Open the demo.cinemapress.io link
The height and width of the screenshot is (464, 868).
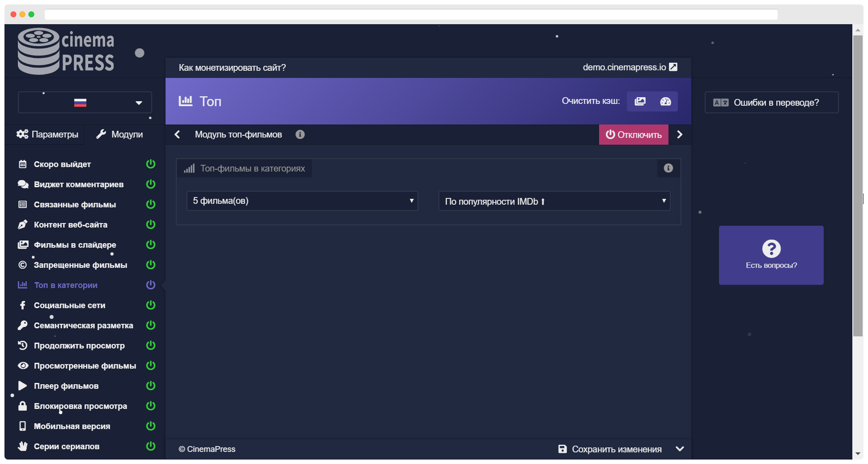(x=624, y=67)
